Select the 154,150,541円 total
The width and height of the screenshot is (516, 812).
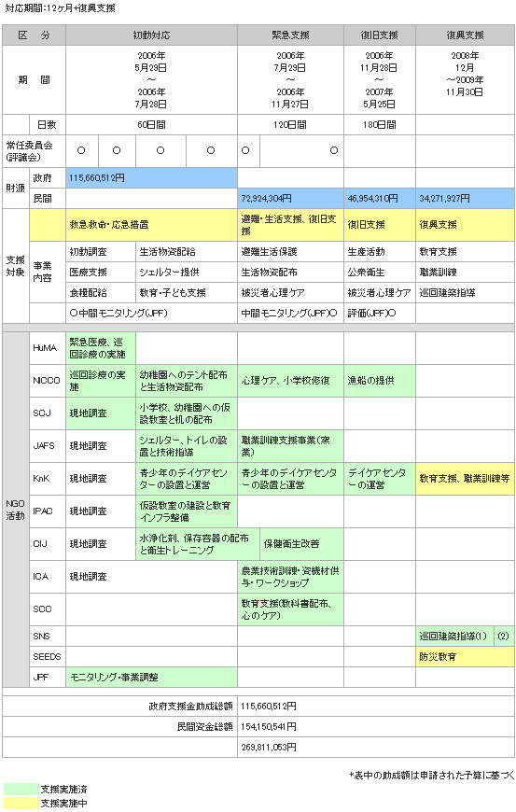point(269,726)
